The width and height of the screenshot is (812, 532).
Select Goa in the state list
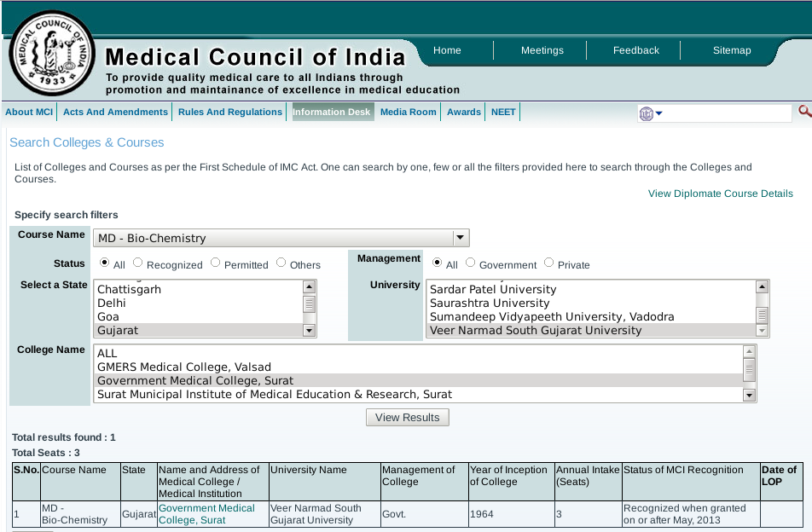click(108, 316)
